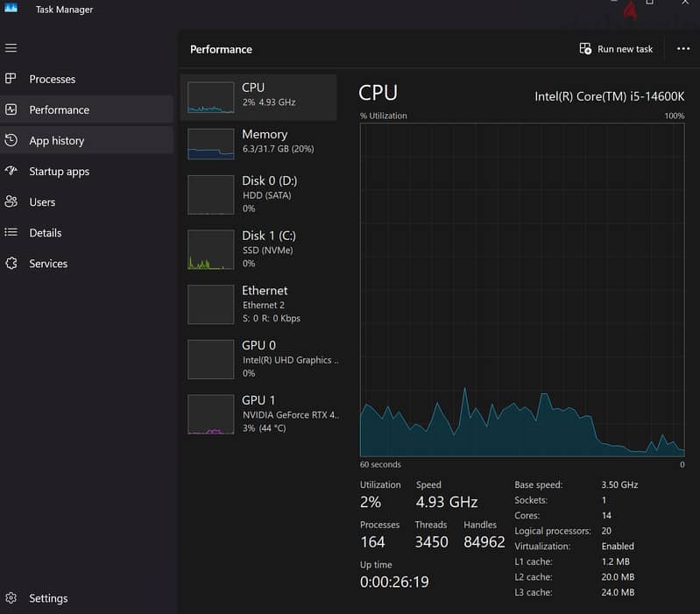Click 'Logical processors:' label

[552, 531]
